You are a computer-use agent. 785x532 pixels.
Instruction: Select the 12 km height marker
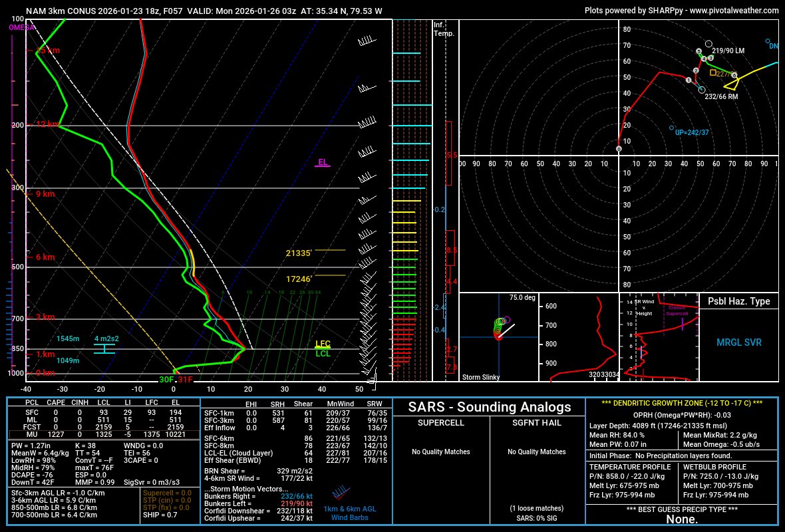[x=47, y=124]
